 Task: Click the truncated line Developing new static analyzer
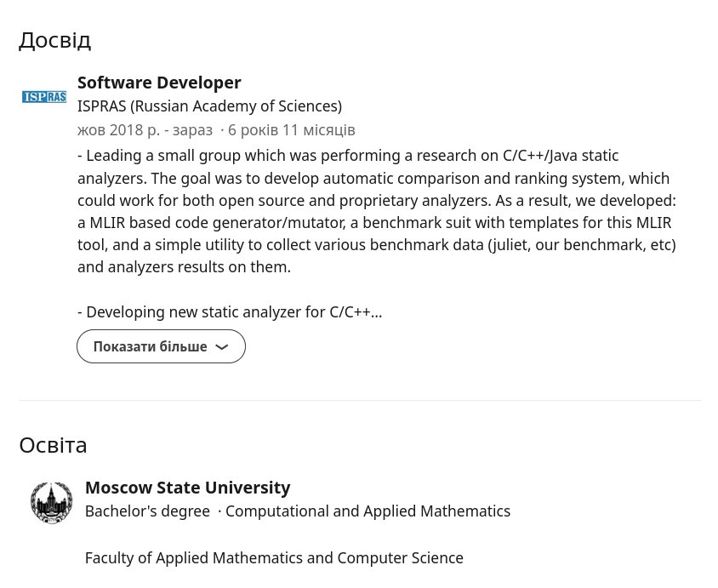230,312
